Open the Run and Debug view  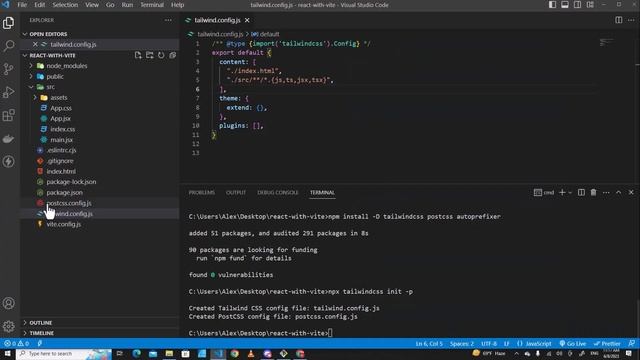9,92
